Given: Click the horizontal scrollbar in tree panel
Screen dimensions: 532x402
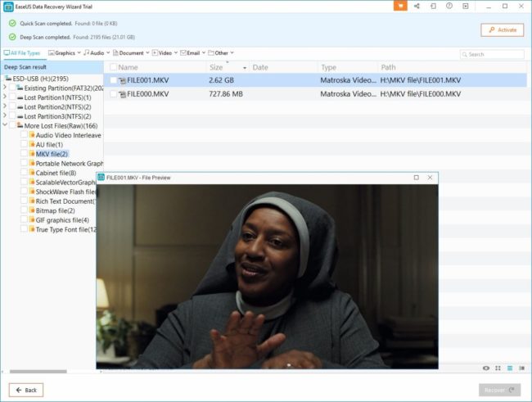Looking at the screenshot, I should pos(38,372).
